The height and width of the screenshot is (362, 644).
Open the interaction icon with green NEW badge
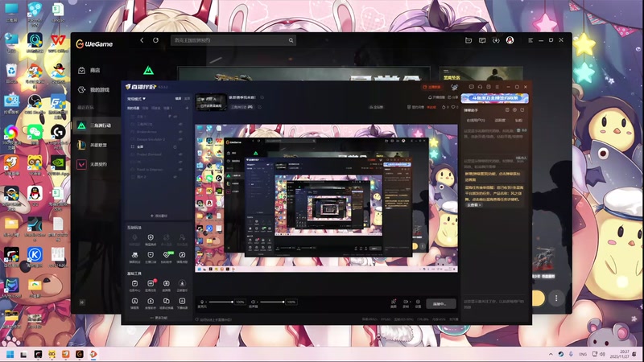167,255
